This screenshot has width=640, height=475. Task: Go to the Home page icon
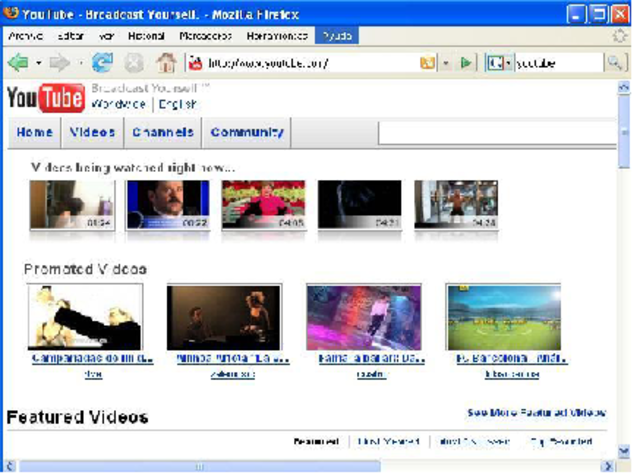point(166,62)
